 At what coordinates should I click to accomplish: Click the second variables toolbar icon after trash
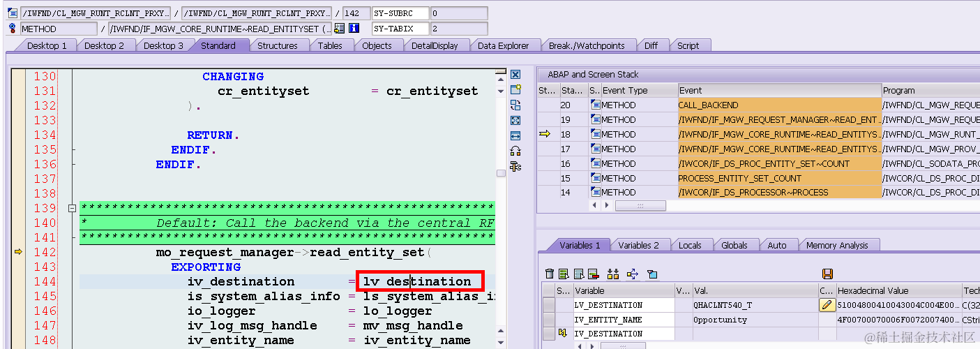(x=564, y=274)
